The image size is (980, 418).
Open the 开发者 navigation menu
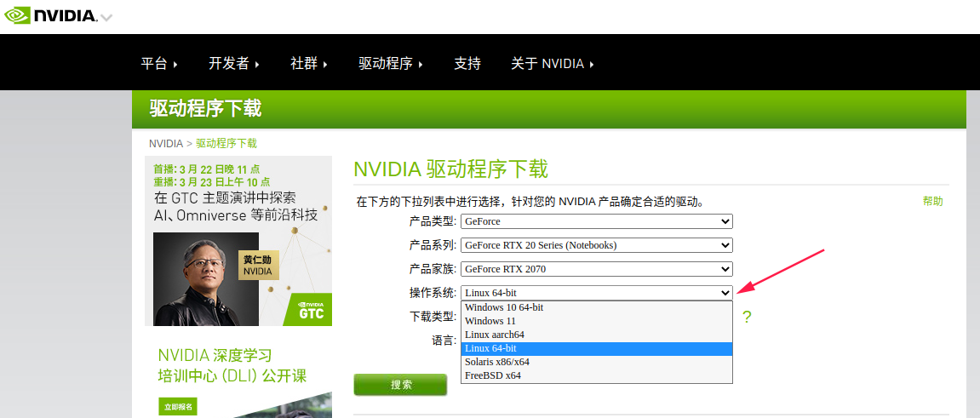coord(234,63)
